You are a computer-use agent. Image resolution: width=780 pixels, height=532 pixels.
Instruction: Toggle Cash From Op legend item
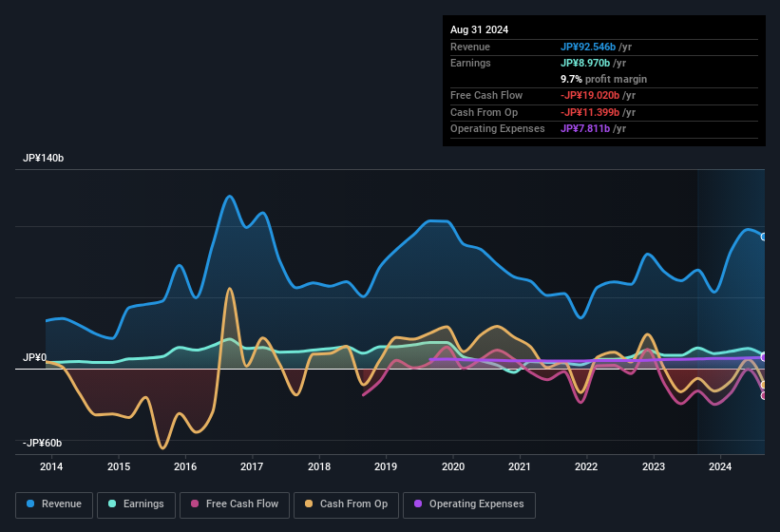[346, 504]
